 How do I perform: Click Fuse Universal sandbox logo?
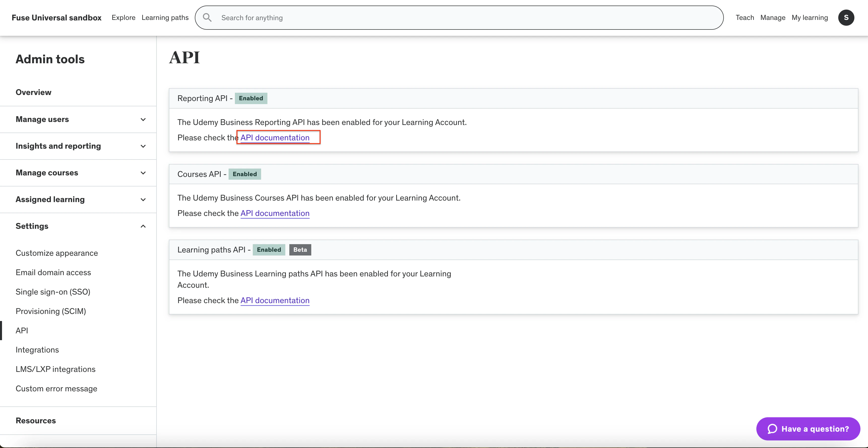56,18
